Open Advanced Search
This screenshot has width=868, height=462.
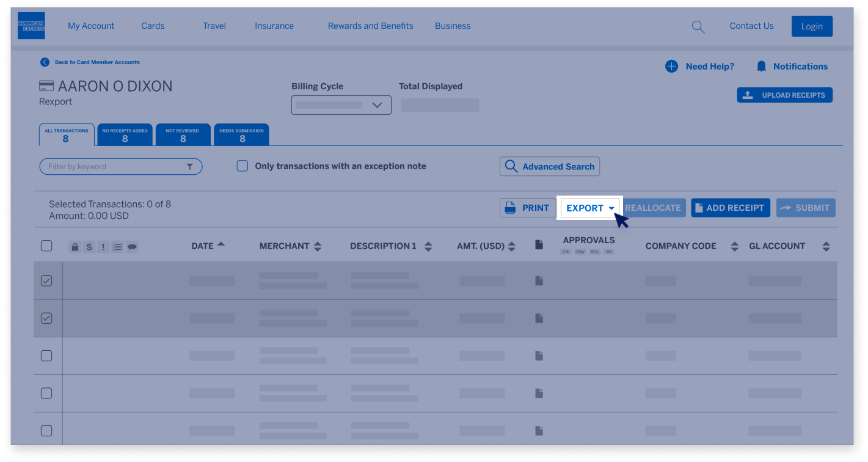coord(549,166)
